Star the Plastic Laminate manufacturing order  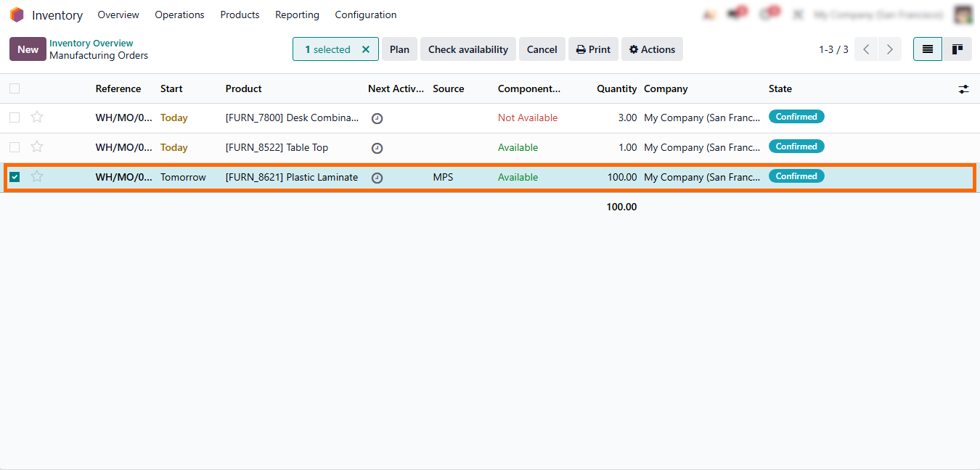pos(37,176)
